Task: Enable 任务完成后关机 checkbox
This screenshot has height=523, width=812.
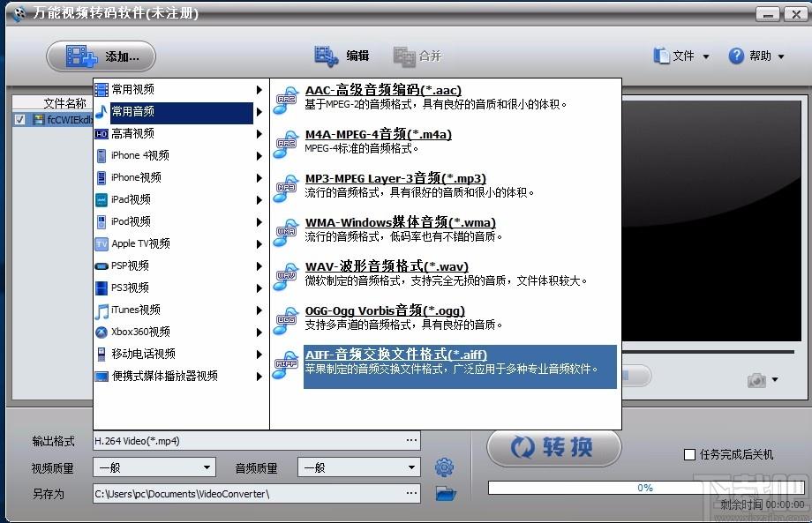Action: pos(690,454)
